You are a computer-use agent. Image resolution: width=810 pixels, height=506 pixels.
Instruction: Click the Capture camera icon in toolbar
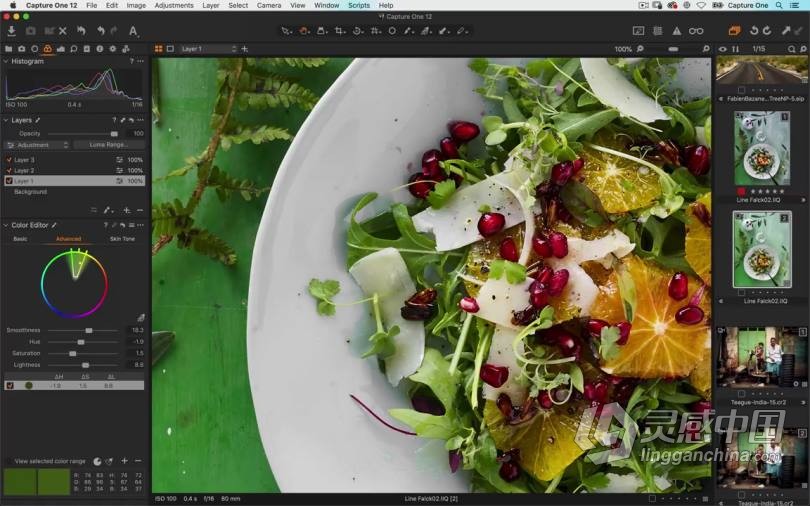tap(30, 31)
